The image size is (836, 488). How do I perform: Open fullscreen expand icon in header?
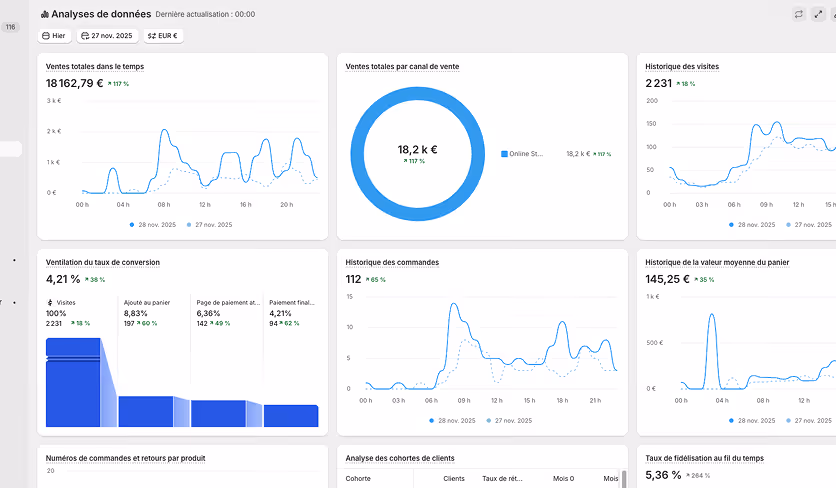click(x=818, y=14)
